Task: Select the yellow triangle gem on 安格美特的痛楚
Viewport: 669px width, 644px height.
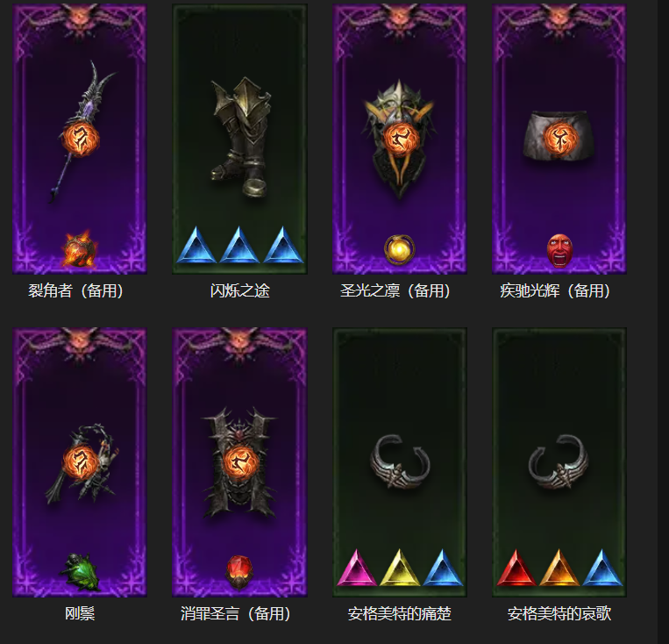Action: click(x=399, y=569)
